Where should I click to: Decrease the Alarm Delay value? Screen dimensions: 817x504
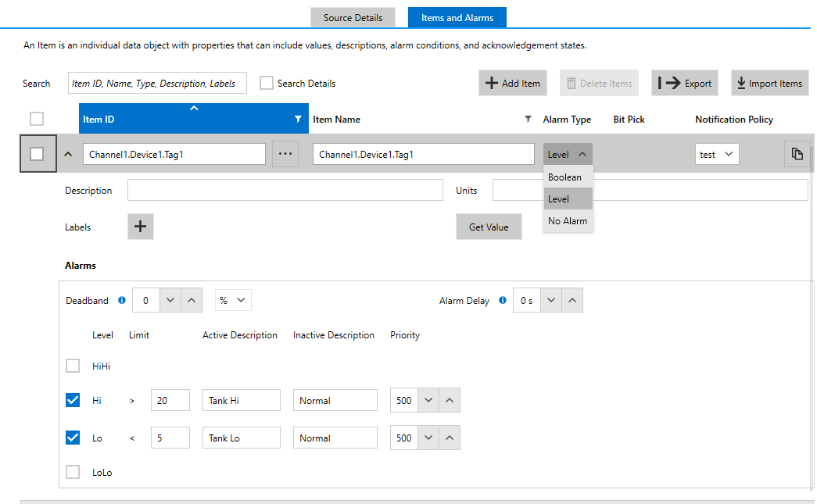(550, 300)
